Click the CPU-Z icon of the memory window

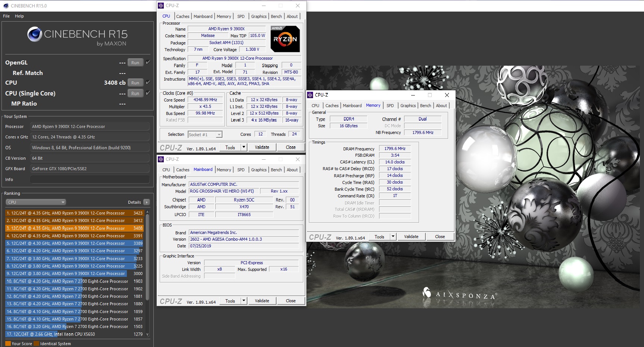(x=310, y=95)
